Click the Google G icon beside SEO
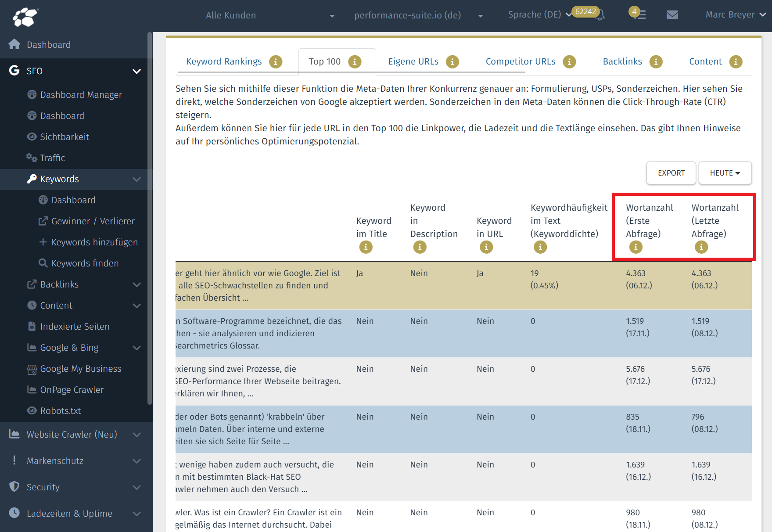 [x=14, y=70]
